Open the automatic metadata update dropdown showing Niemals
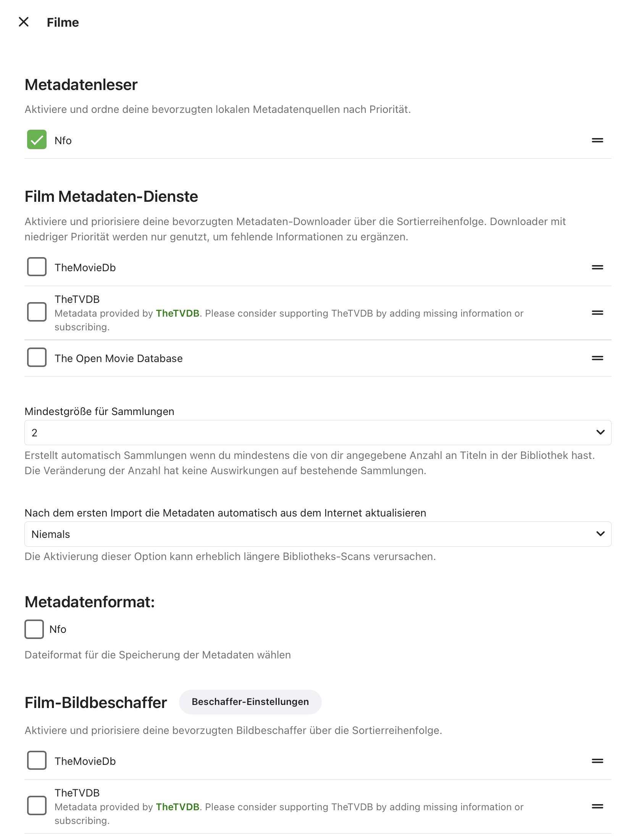The image size is (639, 840). coord(318,534)
